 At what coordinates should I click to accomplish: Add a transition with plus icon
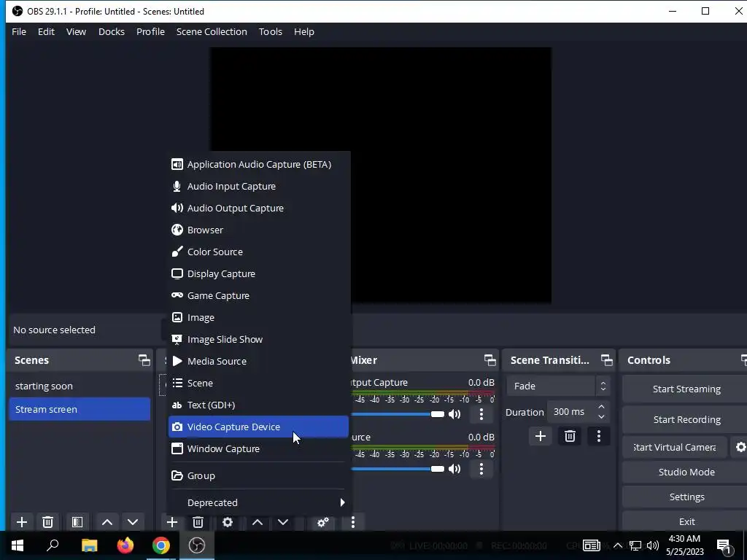coord(541,436)
